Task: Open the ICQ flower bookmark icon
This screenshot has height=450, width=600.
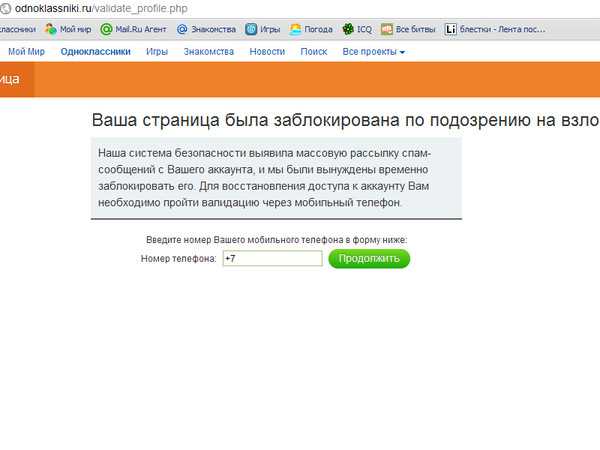Action: [x=348, y=29]
